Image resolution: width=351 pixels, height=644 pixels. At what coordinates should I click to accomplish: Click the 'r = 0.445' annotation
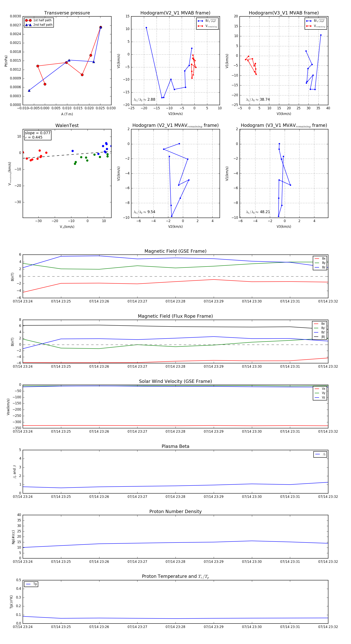pos(34,137)
